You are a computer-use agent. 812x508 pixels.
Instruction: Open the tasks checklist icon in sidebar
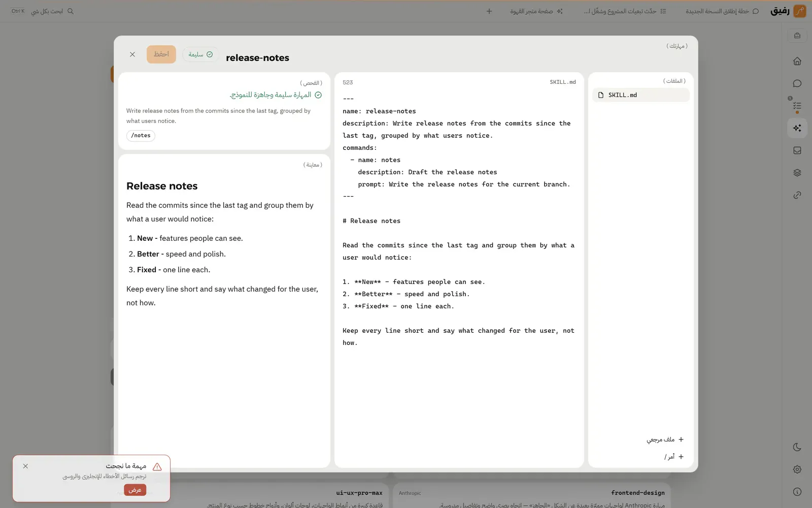click(797, 106)
